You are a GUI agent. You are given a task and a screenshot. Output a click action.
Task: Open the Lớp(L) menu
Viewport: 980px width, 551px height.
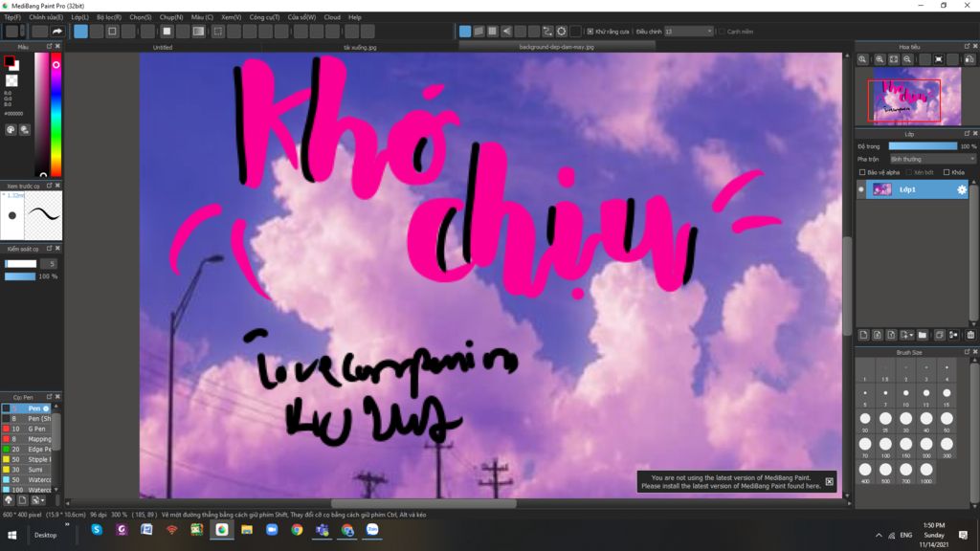click(79, 17)
